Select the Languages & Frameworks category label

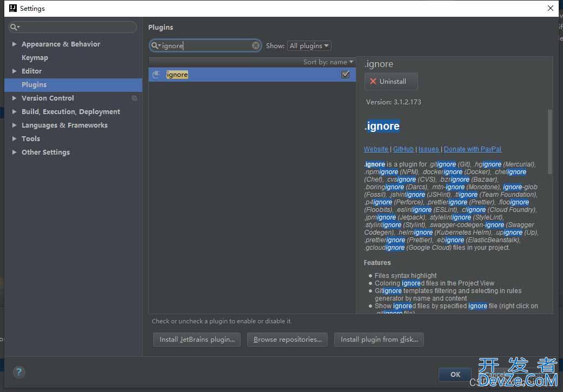(65, 125)
